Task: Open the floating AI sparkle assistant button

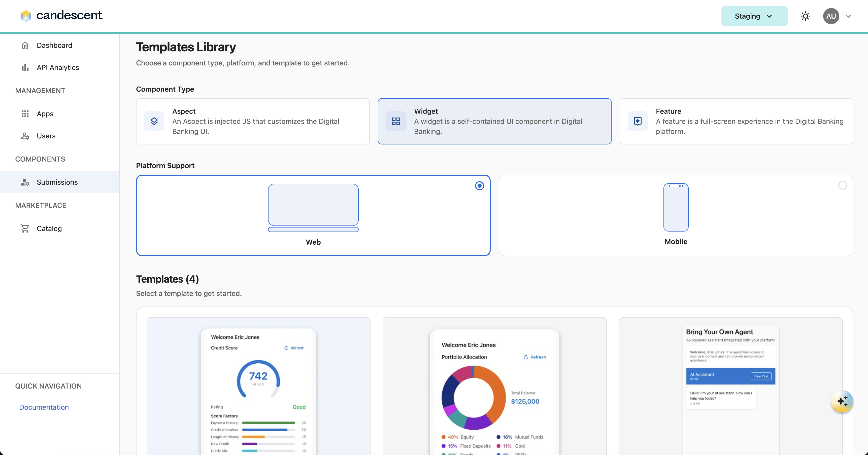Action: 842,401
